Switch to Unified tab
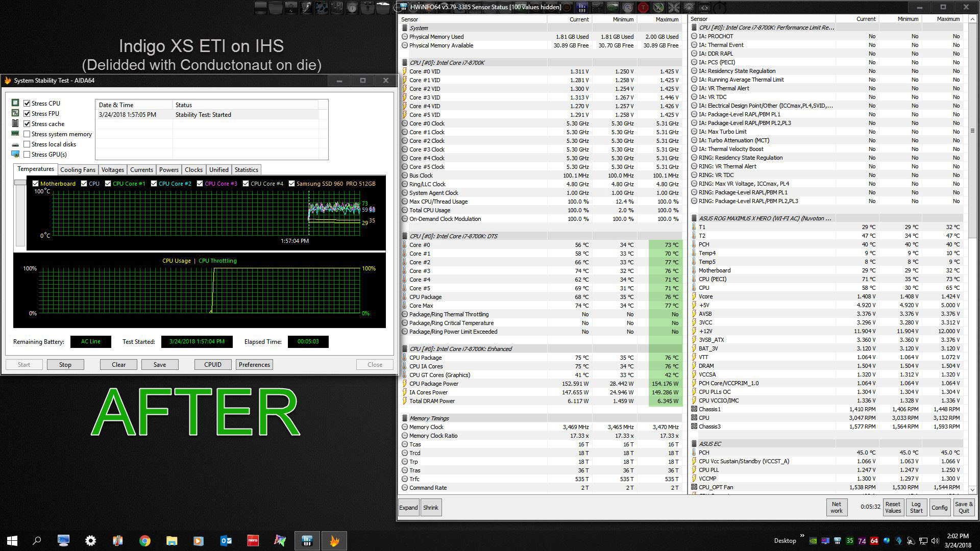 [218, 169]
